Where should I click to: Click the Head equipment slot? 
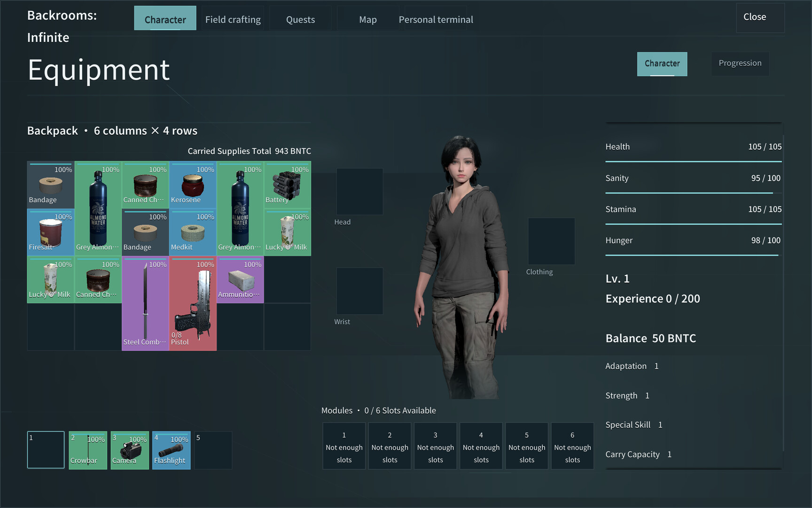point(359,191)
